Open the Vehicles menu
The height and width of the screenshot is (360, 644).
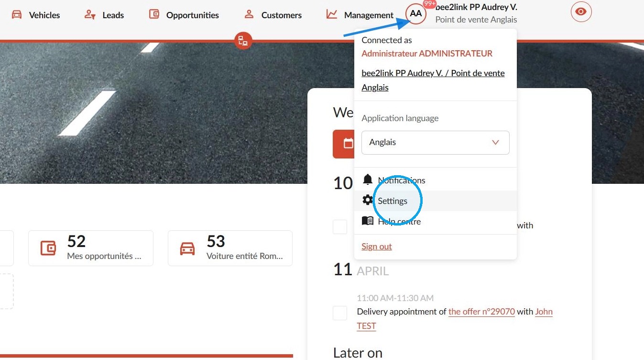coord(36,15)
